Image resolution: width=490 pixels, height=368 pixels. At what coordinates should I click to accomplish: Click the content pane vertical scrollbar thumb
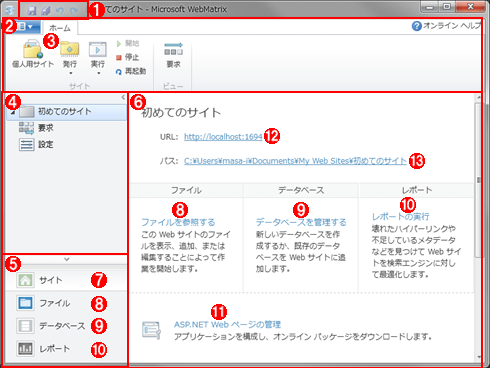click(478, 180)
